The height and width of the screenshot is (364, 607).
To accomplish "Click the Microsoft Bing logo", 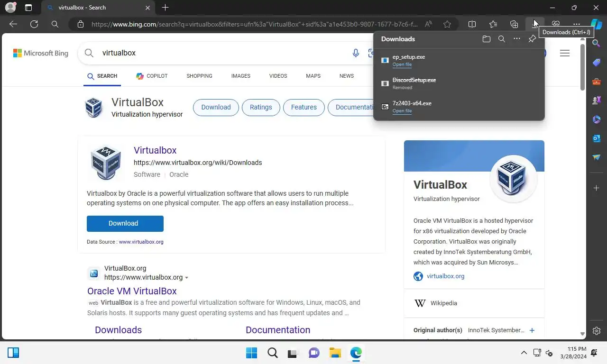I will pyautogui.click(x=41, y=53).
